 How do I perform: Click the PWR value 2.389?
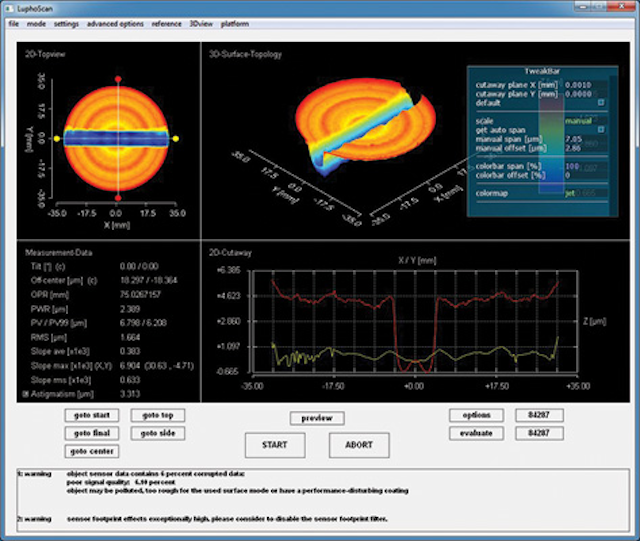coord(130,309)
